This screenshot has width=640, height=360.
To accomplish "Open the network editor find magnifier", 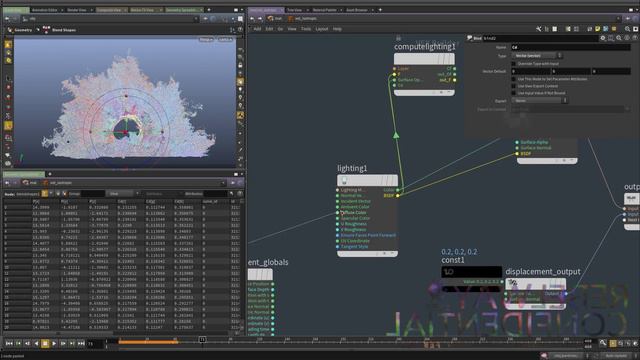I will coord(627,29).
